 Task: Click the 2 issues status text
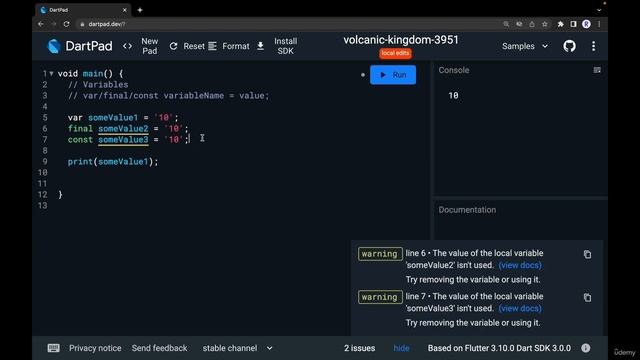pyautogui.click(x=359, y=348)
